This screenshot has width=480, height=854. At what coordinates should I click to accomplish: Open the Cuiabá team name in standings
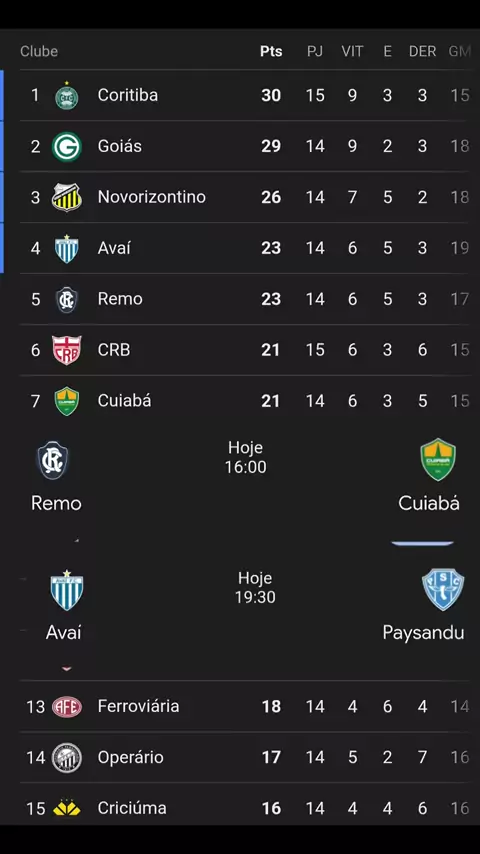pyautogui.click(x=124, y=401)
